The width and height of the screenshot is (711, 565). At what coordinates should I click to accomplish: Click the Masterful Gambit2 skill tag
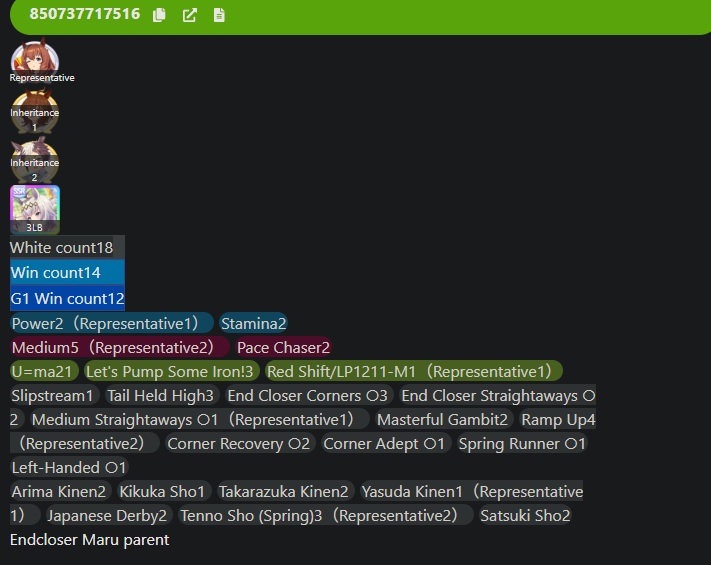(444, 419)
